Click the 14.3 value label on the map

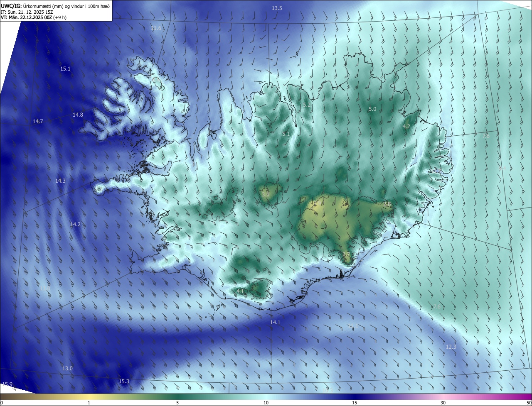pyautogui.click(x=60, y=181)
